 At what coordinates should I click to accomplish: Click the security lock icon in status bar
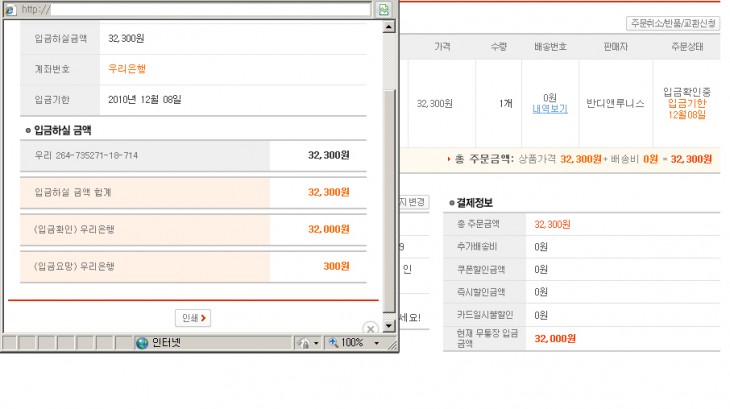click(x=302, y=342)
